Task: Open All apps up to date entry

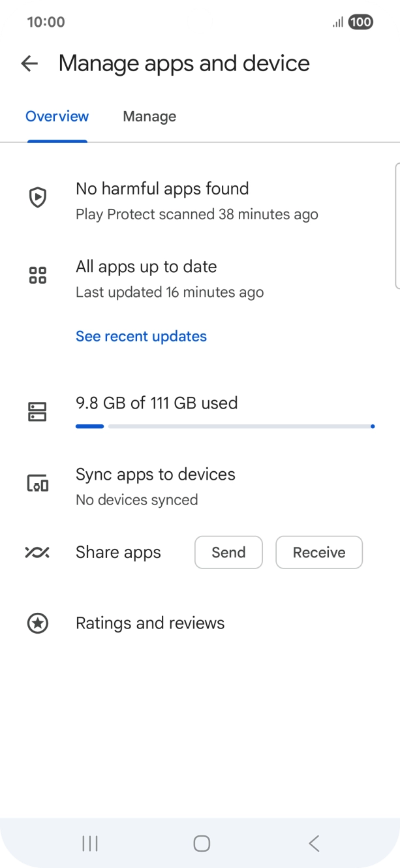Action: pos(146,267)
